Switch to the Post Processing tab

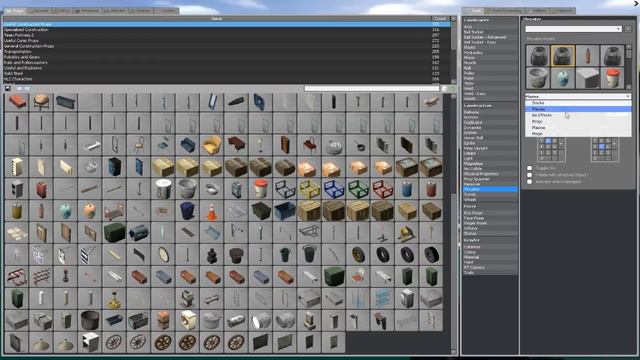pyautogui.click(x=505, y=11)
